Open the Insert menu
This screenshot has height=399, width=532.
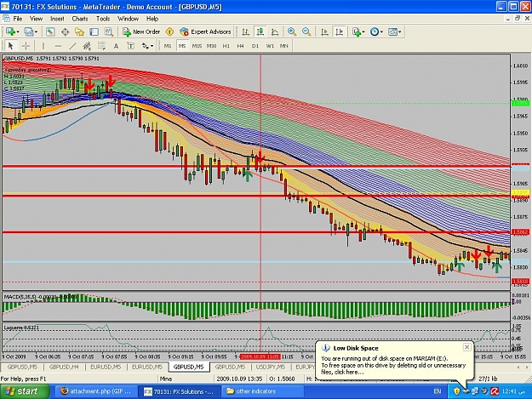point(57,19)
